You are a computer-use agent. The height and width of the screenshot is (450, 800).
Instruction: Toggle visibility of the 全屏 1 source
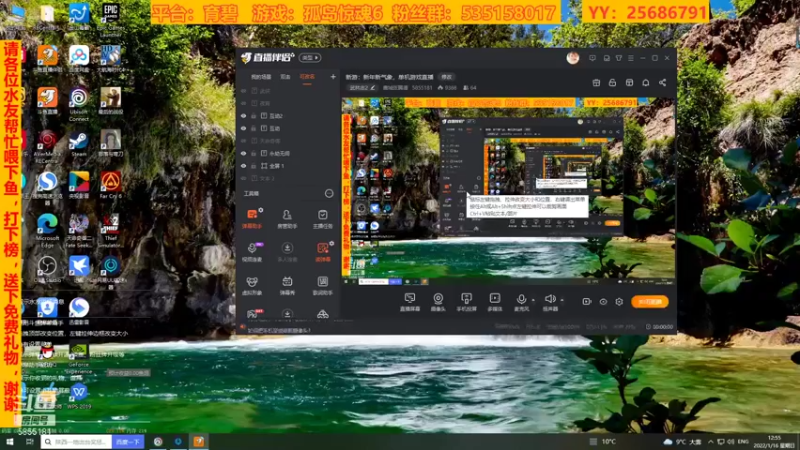click(x=243, y=166)
